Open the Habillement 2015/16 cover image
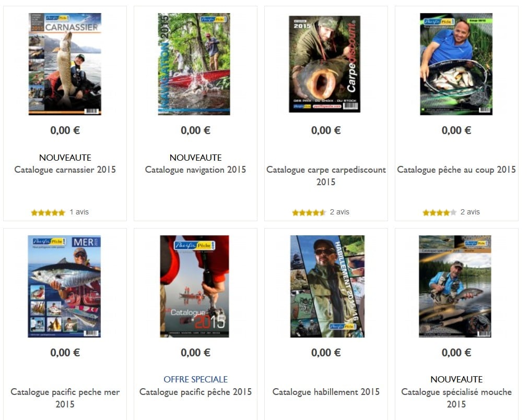 [327, 286]
